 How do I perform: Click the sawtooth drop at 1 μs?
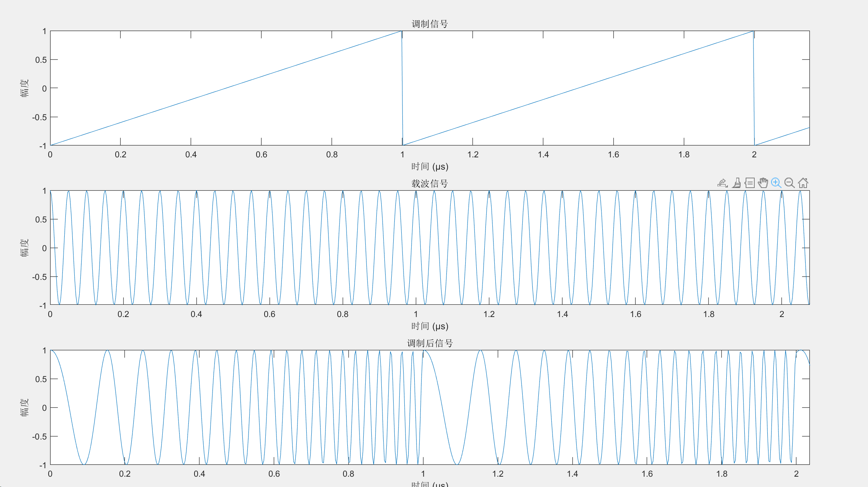(x=402, y=88)
